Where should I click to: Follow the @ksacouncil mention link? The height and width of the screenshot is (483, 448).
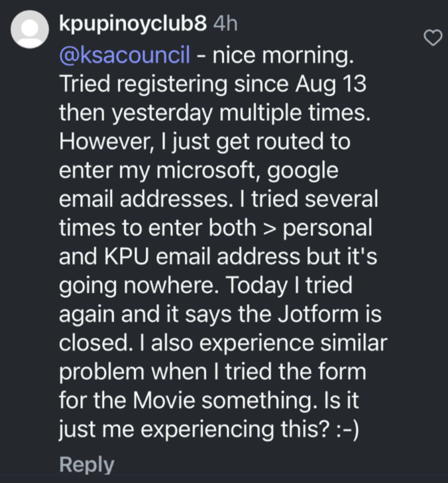tap(125, 55)
